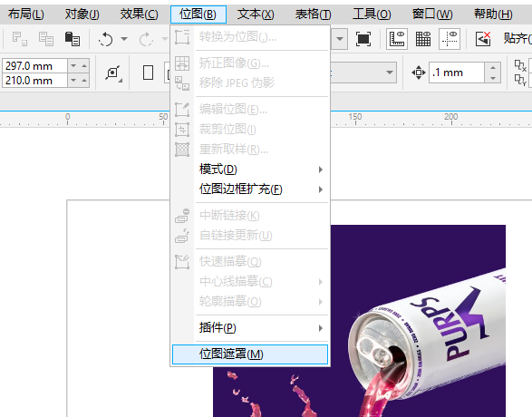Open the 表格(T) menu

point(313,15)
